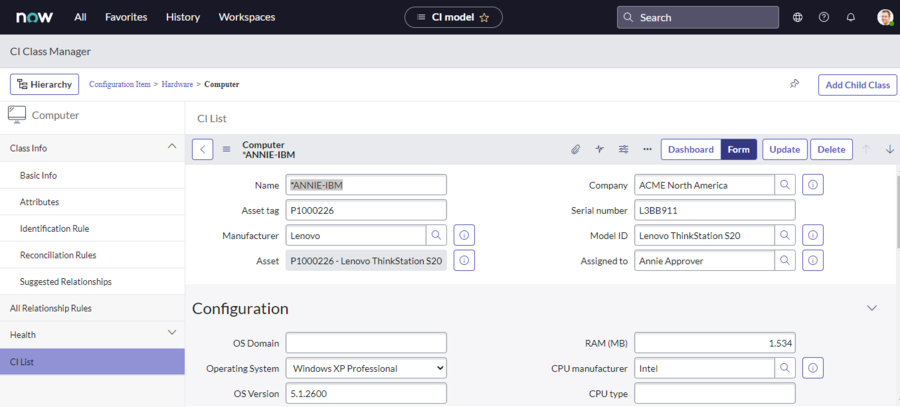Screen dimensions: 900x407
Task: Click the OS Domain input field
Action: tap(366, 343)
